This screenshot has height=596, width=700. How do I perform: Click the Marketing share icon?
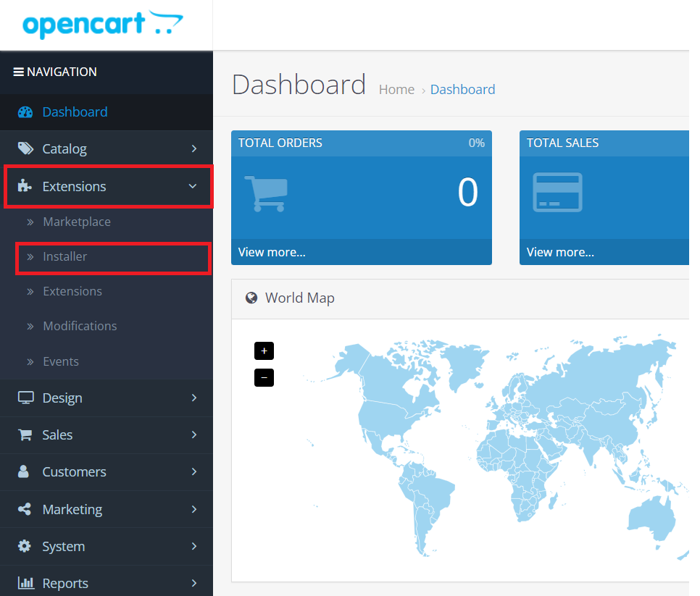click(x=25, y=509)
